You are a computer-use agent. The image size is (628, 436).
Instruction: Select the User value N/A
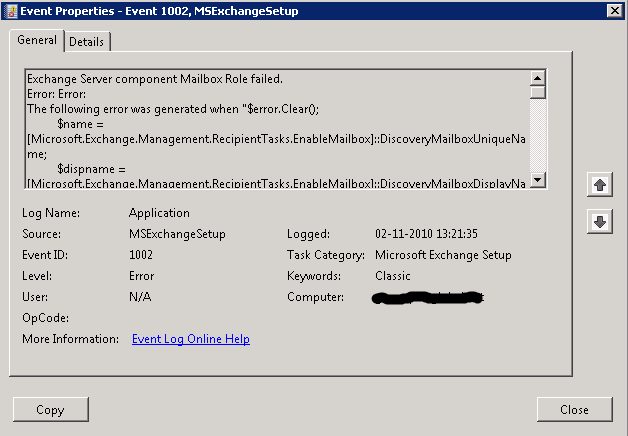pos(140,297)
